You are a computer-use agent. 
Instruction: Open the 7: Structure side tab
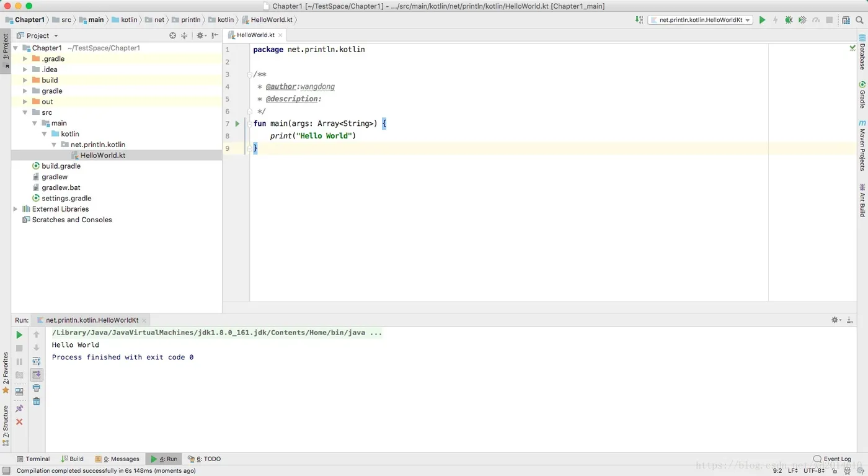pos(6,426)
